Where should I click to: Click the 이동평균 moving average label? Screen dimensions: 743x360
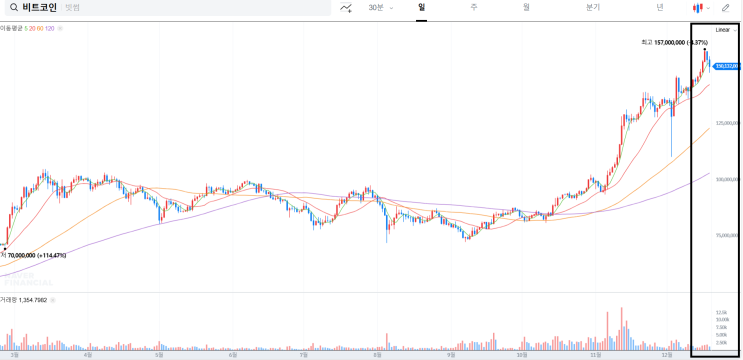click(11, 28)
